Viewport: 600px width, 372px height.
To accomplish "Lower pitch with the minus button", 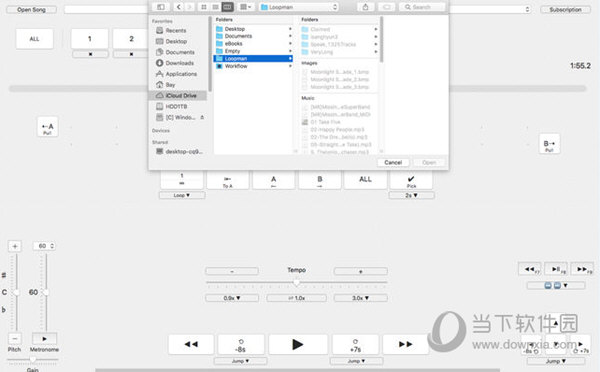I will [15, 338].
